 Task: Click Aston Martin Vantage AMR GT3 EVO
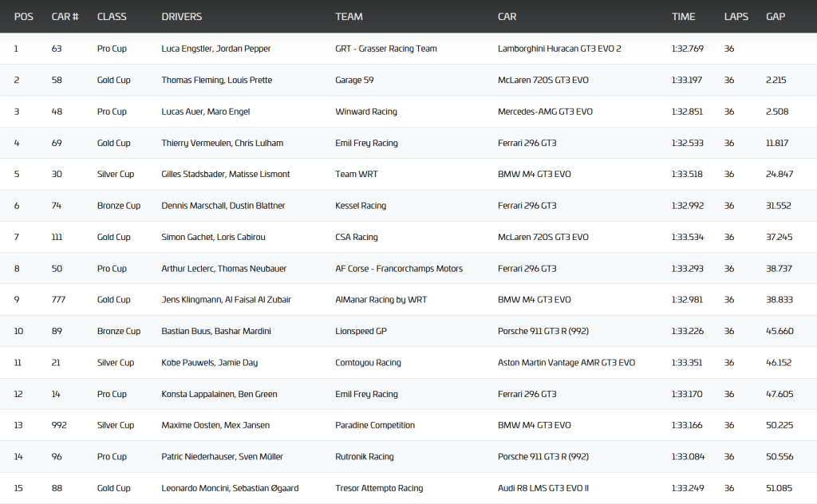tap(566, 362)
